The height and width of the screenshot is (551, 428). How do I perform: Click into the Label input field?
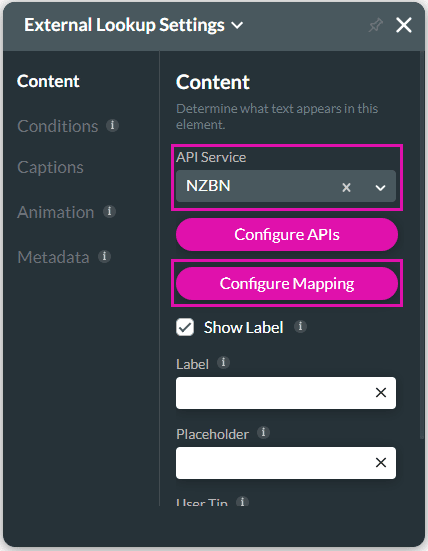(286, 393)
